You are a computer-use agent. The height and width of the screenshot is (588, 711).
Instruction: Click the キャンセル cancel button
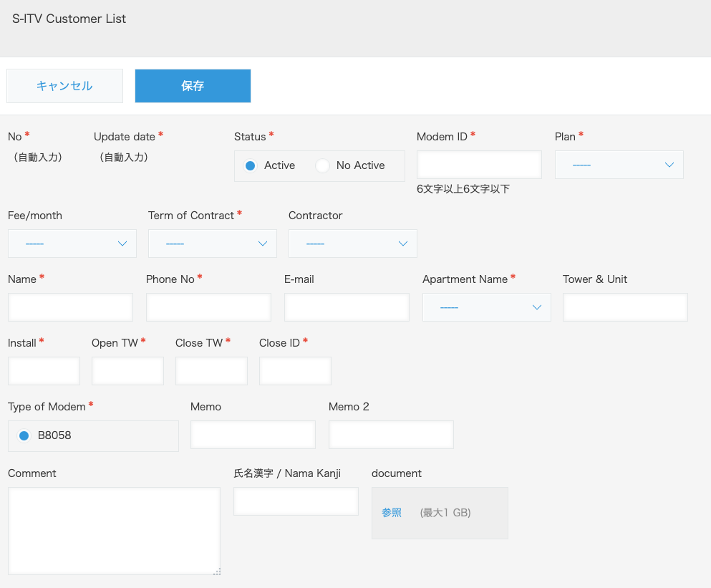coord(65,86)
